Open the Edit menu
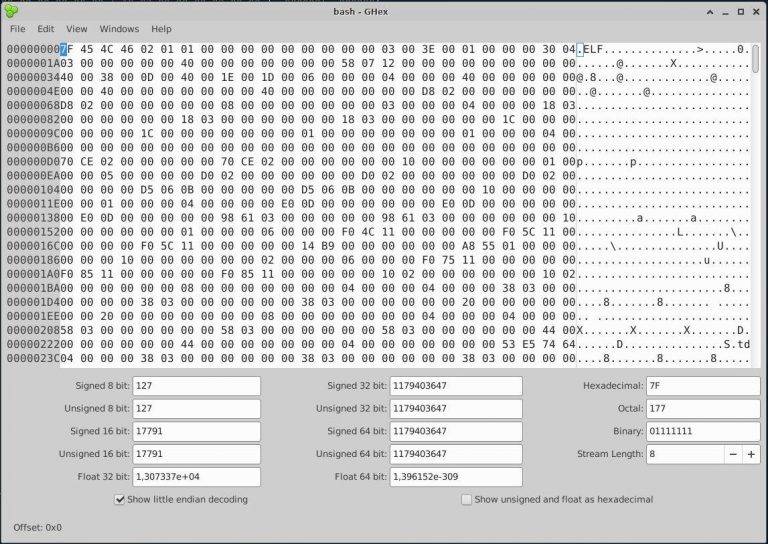 click(x=46, y=29)
